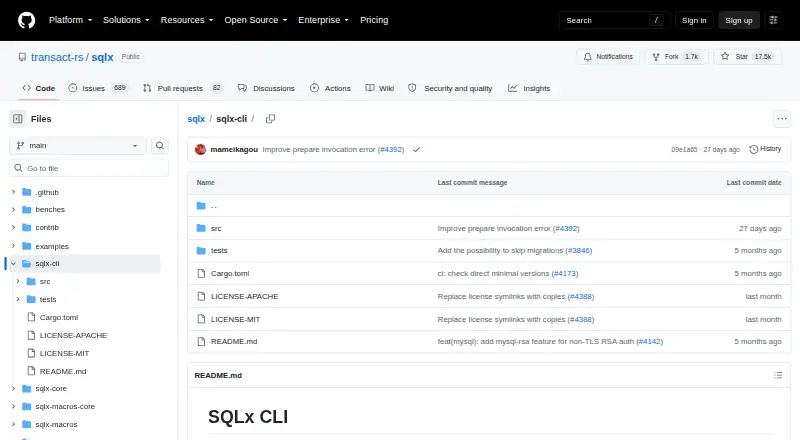
Task: Fork the repository
Action: [676, 57]
